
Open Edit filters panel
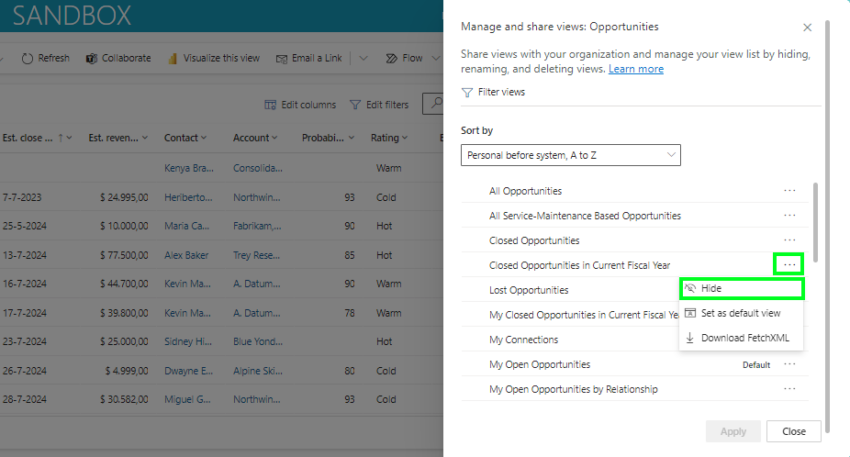379,105
